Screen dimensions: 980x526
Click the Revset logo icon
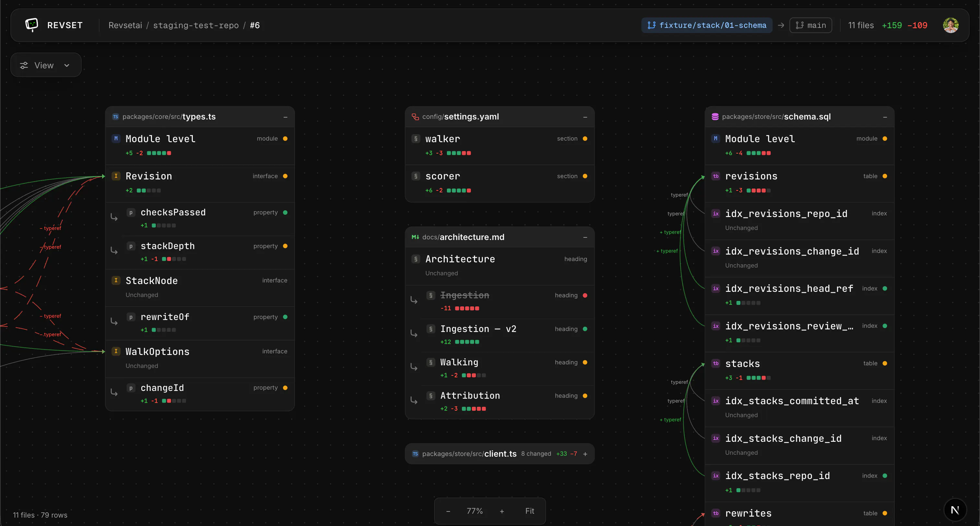pos(31,25)
